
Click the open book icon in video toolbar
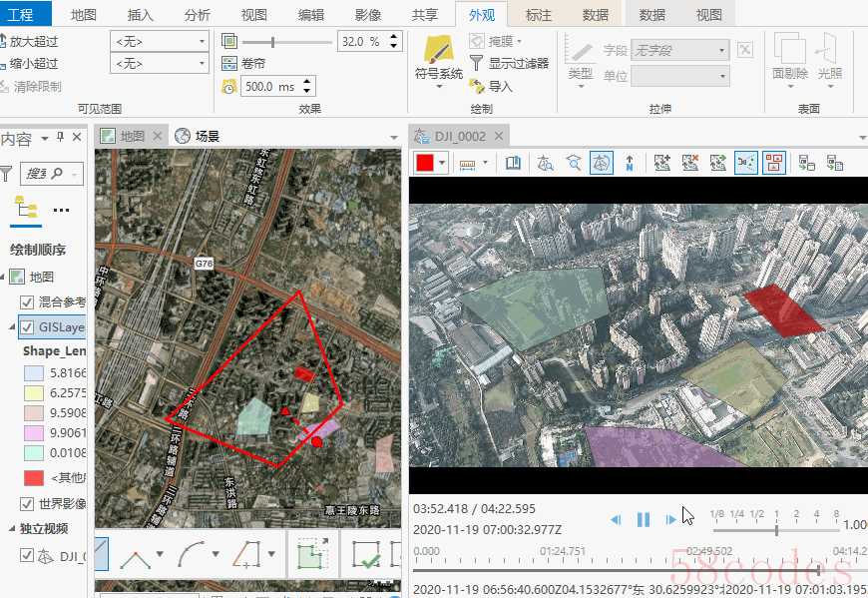pos(513,163)
